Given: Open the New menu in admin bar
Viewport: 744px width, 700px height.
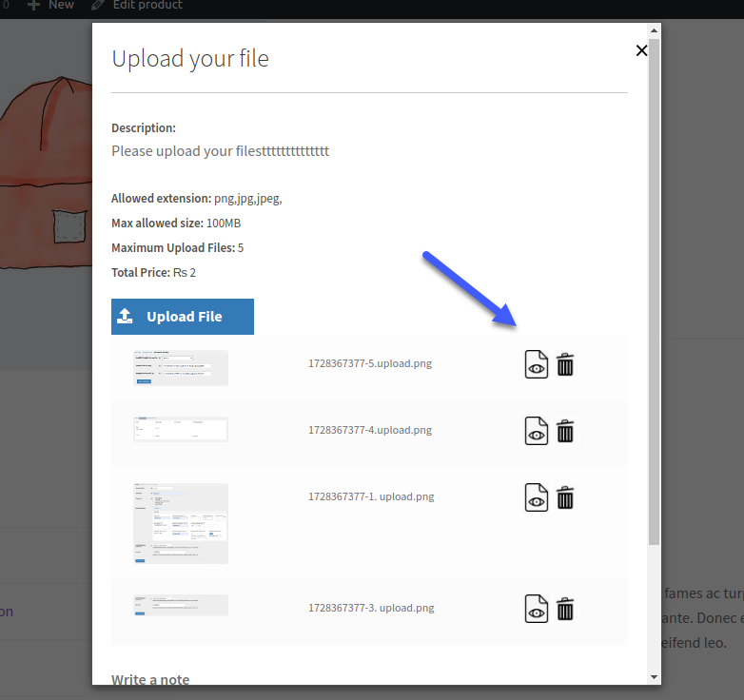Looking at the screenshot, I should click(50, 5).
